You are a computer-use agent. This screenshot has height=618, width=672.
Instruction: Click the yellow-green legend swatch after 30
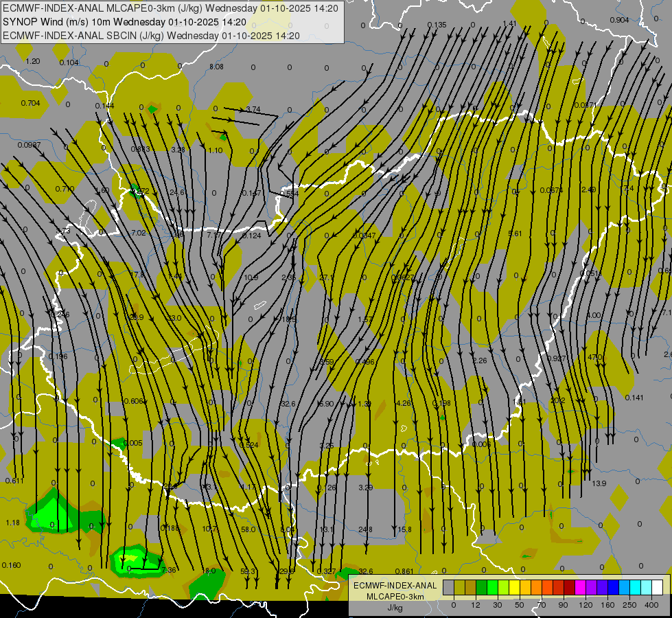504,587
